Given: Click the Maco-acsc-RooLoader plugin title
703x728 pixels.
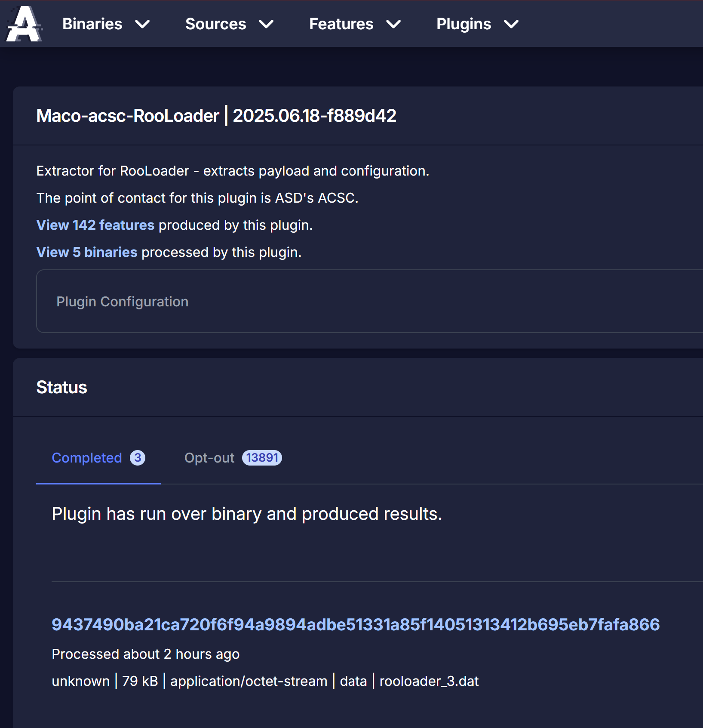Looking at the screenshot, I should point(127,115).
